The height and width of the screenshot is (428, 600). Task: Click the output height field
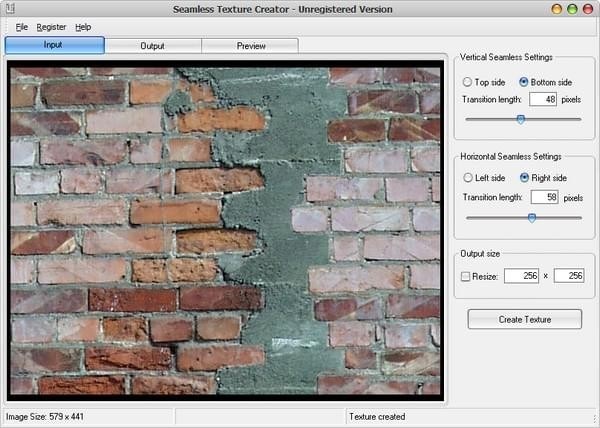click(x=570, y=275)
